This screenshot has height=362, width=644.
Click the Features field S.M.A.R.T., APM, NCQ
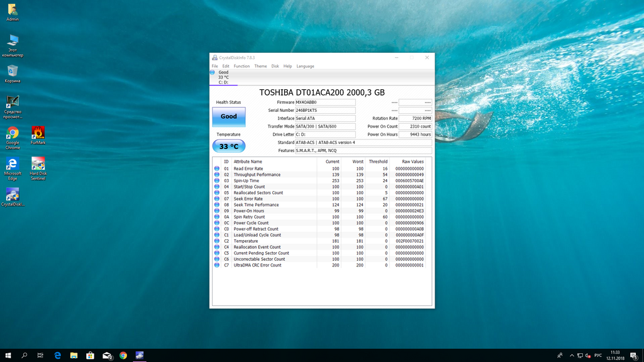pyautogui.click(x=363, y=151)
